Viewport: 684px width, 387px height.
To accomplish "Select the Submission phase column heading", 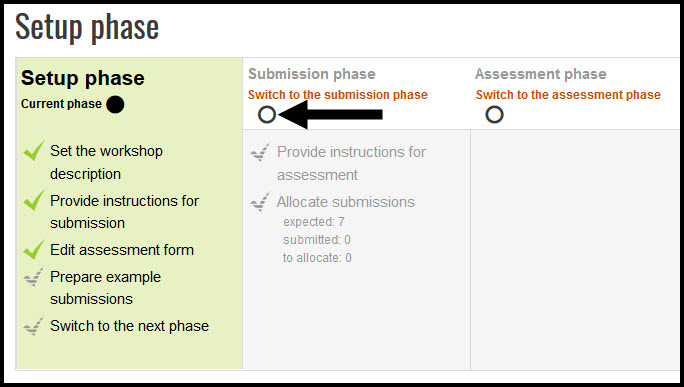I will (x=312, y=74).
